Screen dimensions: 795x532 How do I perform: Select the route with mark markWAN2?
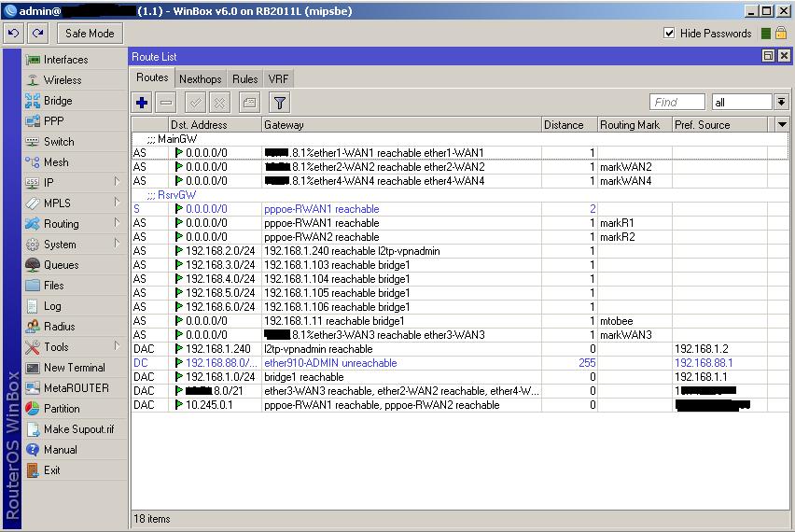tap(459, 167)
